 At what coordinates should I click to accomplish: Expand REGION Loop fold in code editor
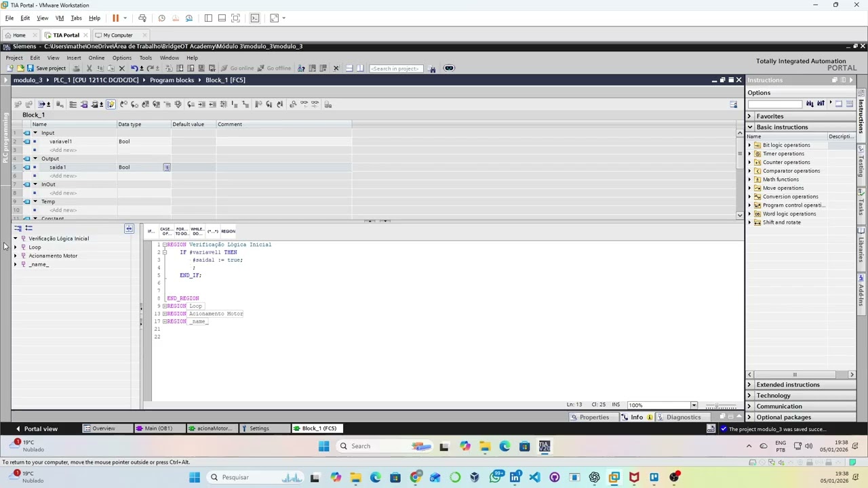164,306
